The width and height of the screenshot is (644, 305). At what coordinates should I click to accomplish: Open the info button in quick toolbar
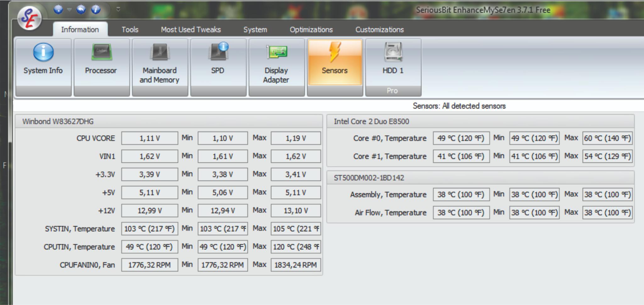click(96, 10)
